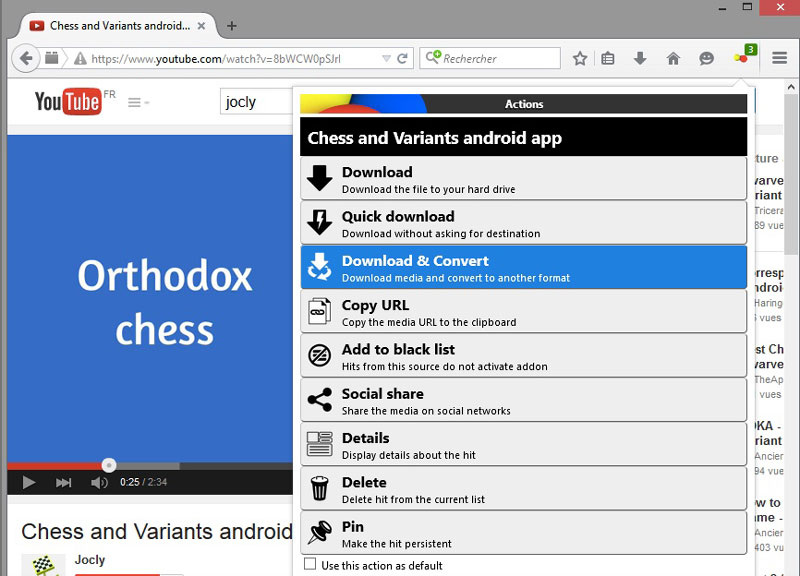Check Use this action as default
The height and width of the screenshot is (576, 800).
[310, 564]
